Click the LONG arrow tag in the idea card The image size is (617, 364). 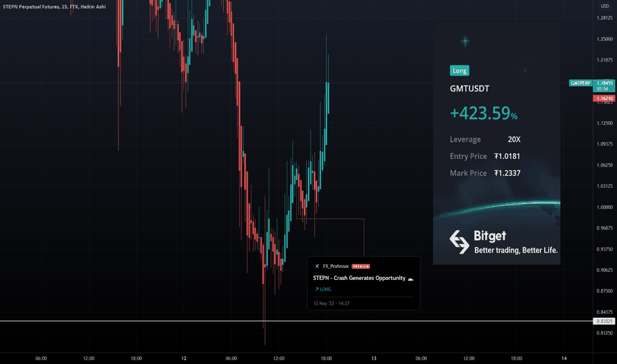click(322, 289)
